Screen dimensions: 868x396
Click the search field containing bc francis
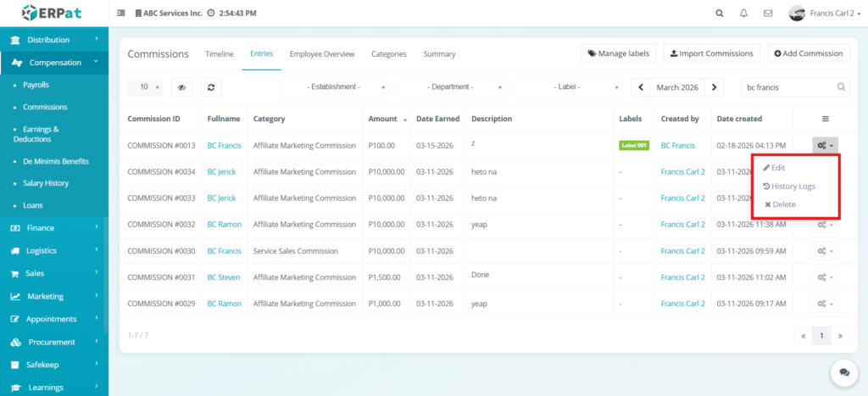pyautogui.click(x=788, y=87)
